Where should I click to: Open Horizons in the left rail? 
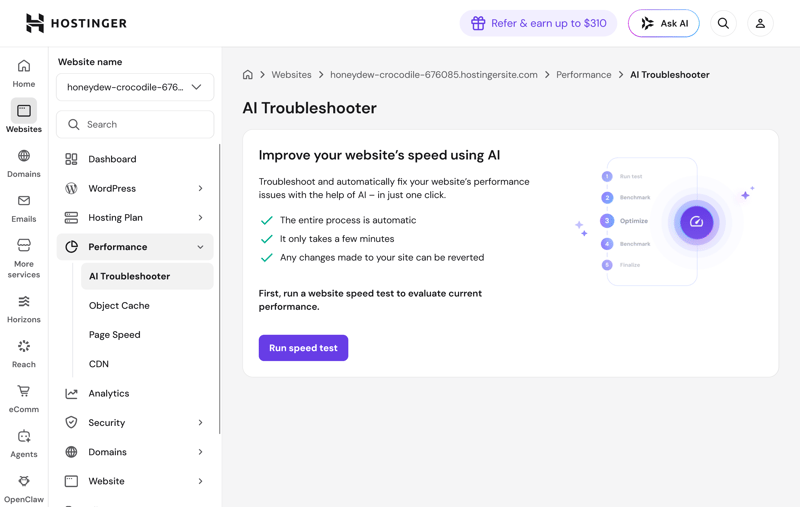[23, 309]
